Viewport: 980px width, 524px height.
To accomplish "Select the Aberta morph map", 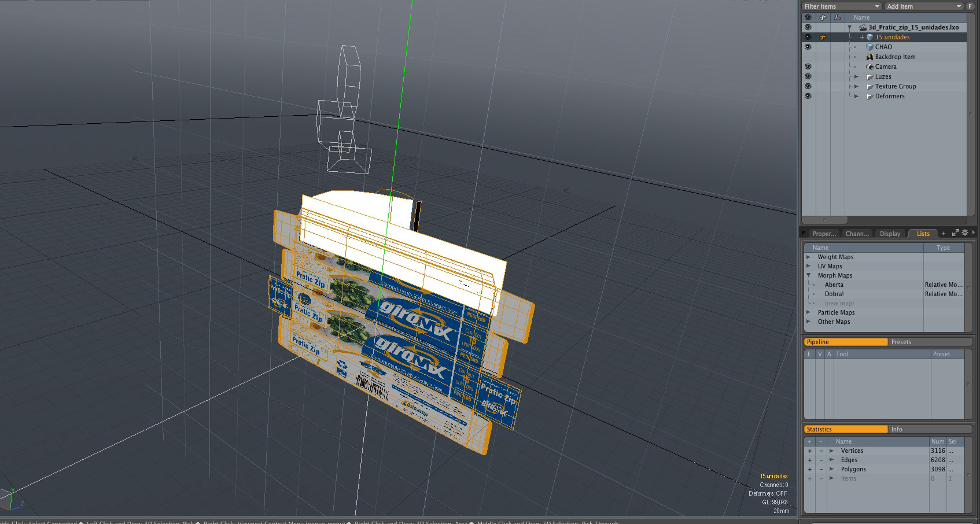I will click(x=834, y=285).
